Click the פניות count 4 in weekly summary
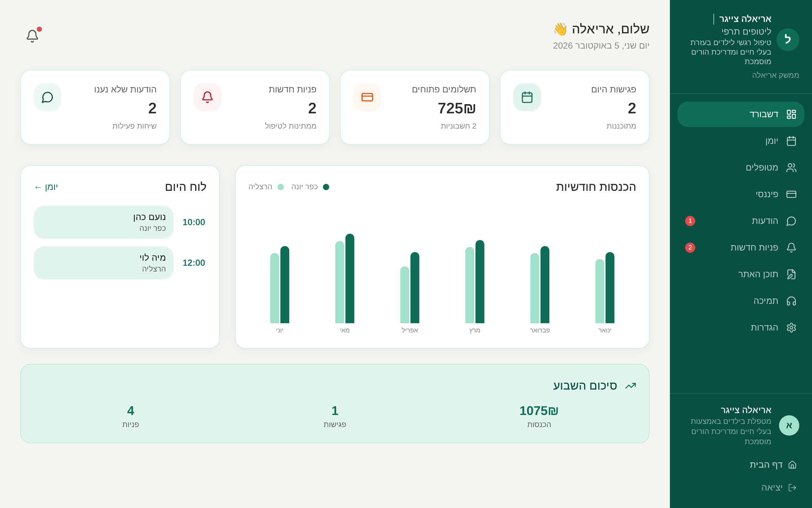 point(131,411)
